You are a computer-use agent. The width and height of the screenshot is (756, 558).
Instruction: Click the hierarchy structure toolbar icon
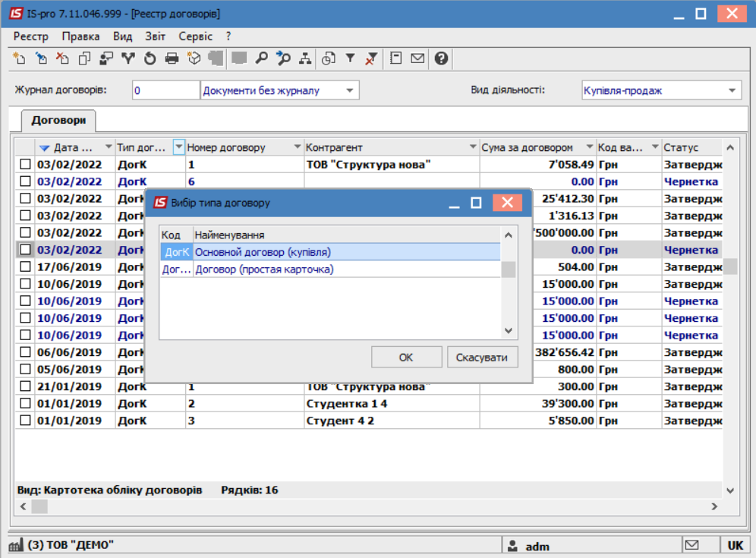pos(305,58)
